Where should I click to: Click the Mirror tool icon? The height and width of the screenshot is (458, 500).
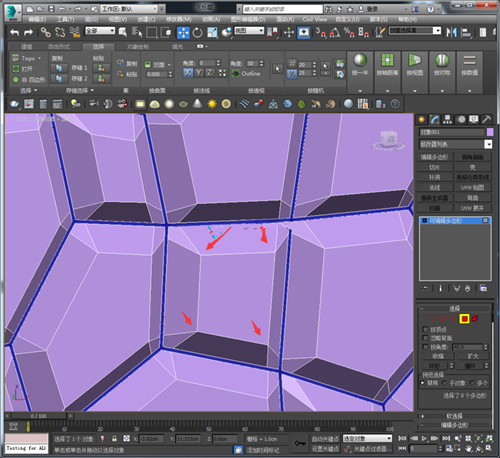[x=451, y=33]
